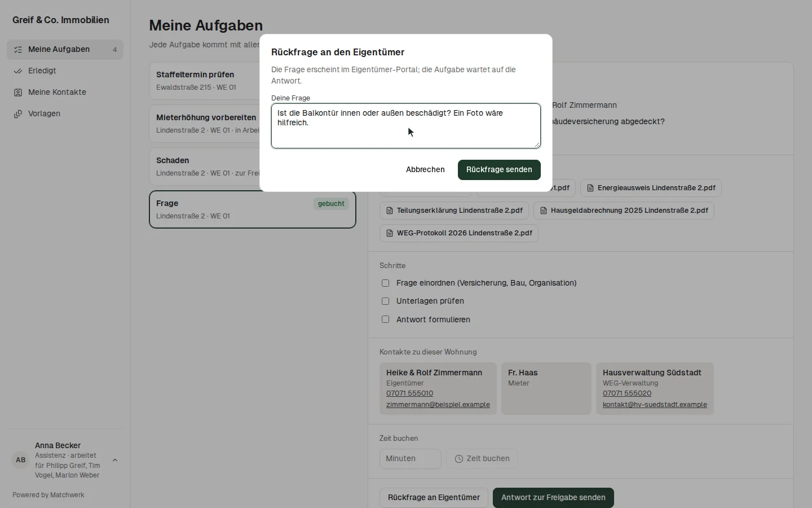812x508 pixels.
Task: Click the Deine Frage text area
Action: pos(406,126)
